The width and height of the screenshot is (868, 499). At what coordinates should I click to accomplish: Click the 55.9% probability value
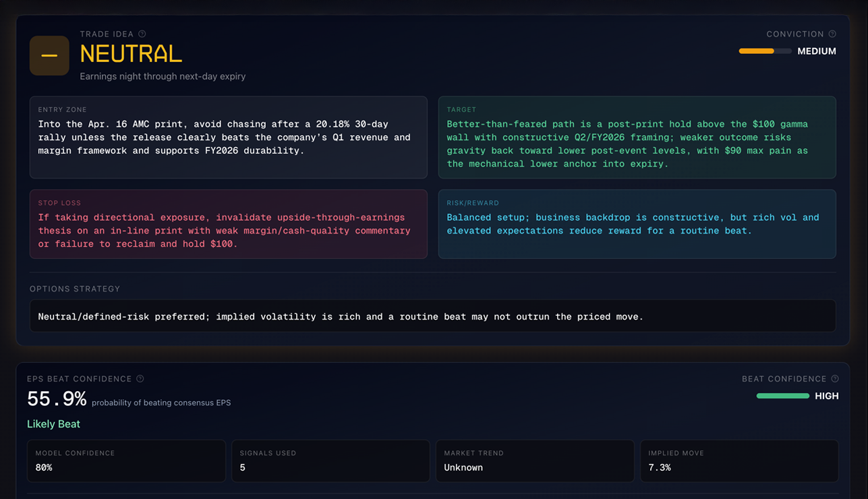tap(57, 399)
